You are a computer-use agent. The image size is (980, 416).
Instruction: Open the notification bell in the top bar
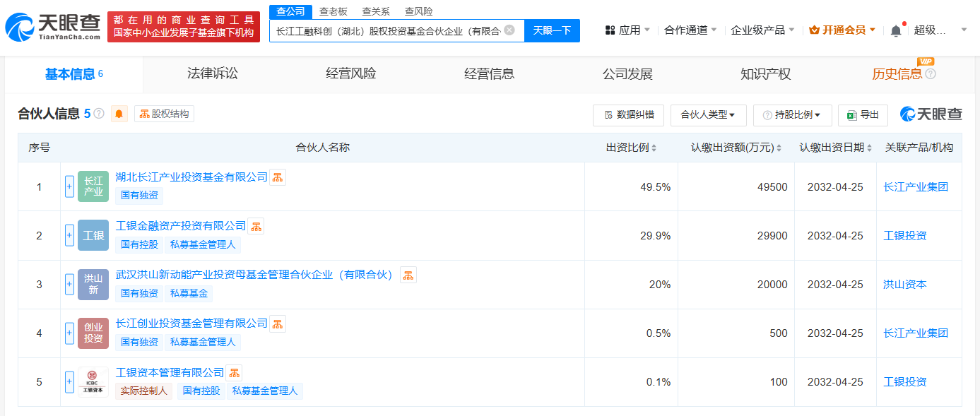coord(896,30)
